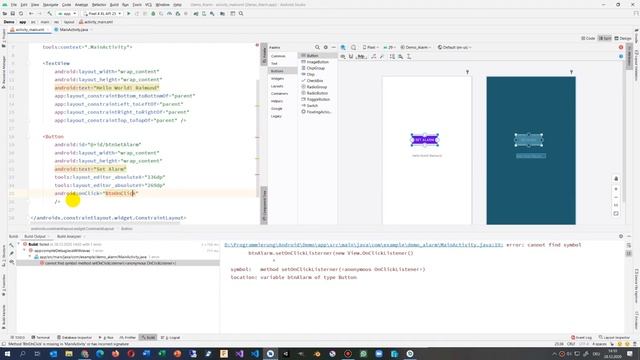Screen dimensions: 640x360
Task: Click the red error indicator in the design toolbar
Action: tap(621, 47)
